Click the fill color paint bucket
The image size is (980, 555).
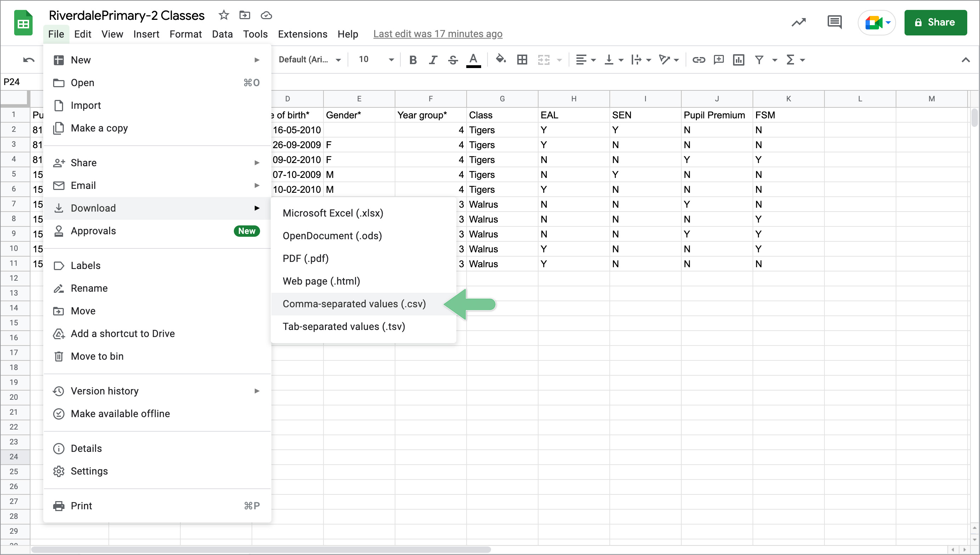[500, 59]
